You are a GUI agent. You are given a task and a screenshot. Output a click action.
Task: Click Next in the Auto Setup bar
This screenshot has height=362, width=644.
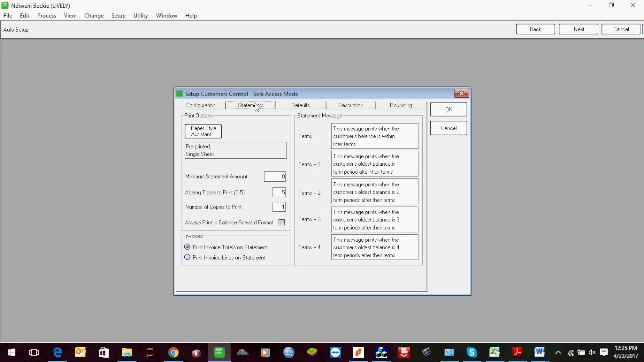click(579, 29)
